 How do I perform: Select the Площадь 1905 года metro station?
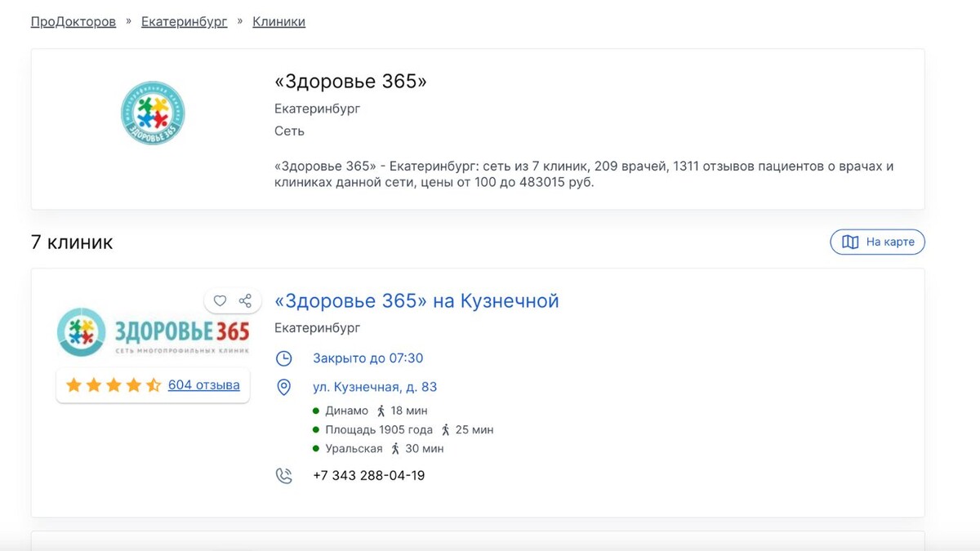click(379, 429)
